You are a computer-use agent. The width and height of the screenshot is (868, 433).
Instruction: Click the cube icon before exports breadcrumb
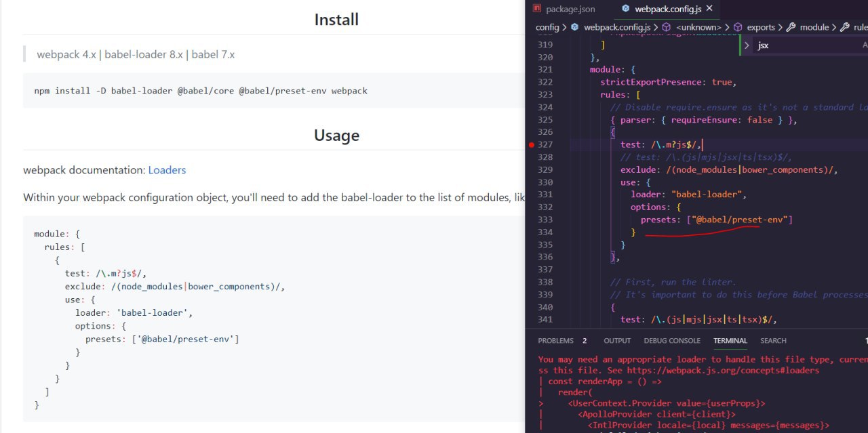pyautogui.click(x=738, y=27)
